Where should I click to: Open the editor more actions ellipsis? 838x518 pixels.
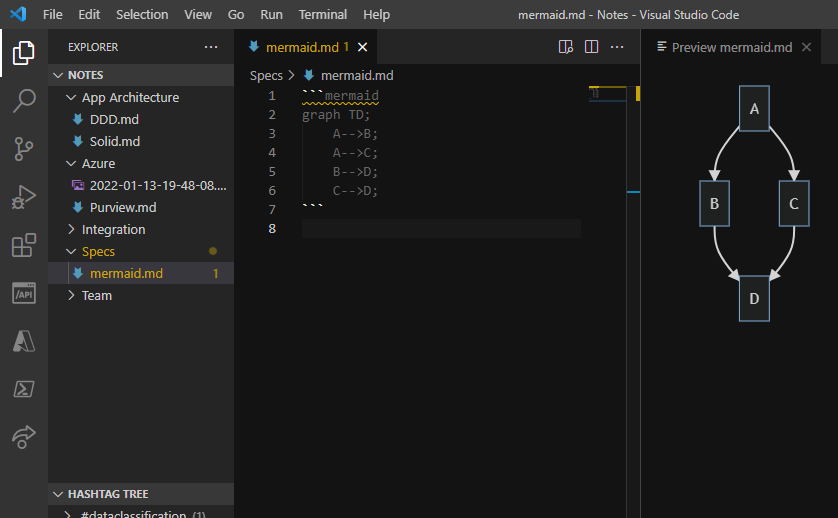click(617, 47)
